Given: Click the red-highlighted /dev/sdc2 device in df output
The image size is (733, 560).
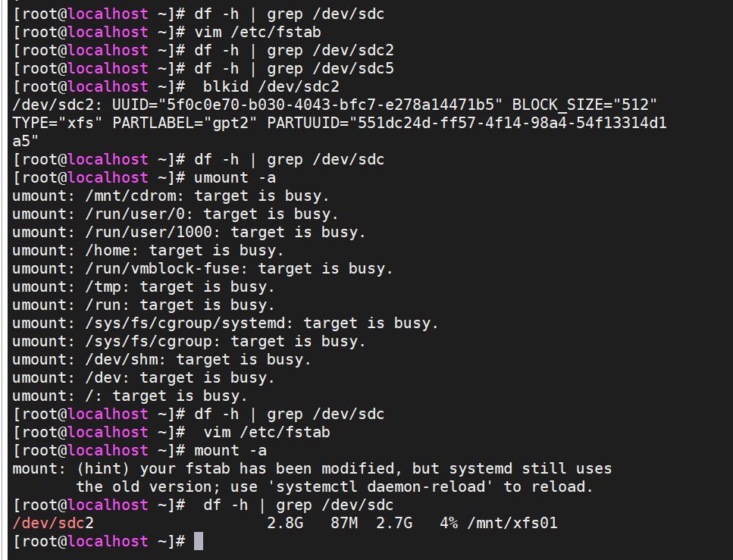Looking at the screenshot, I should tap(53, 523).
